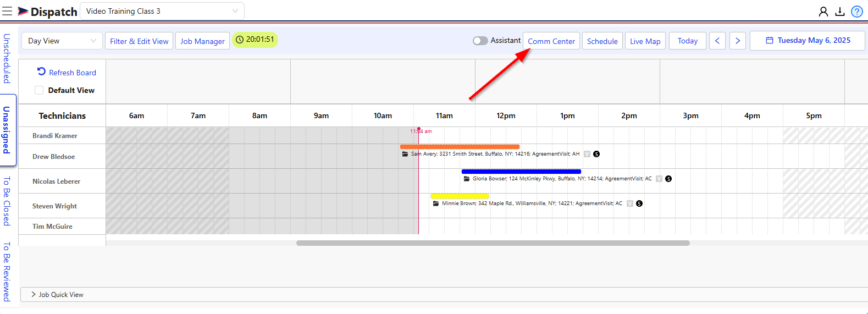Open the Unassigned side tab
This screenshot has height=314, width=868.
pyautogui.click(x=7, y=130)
